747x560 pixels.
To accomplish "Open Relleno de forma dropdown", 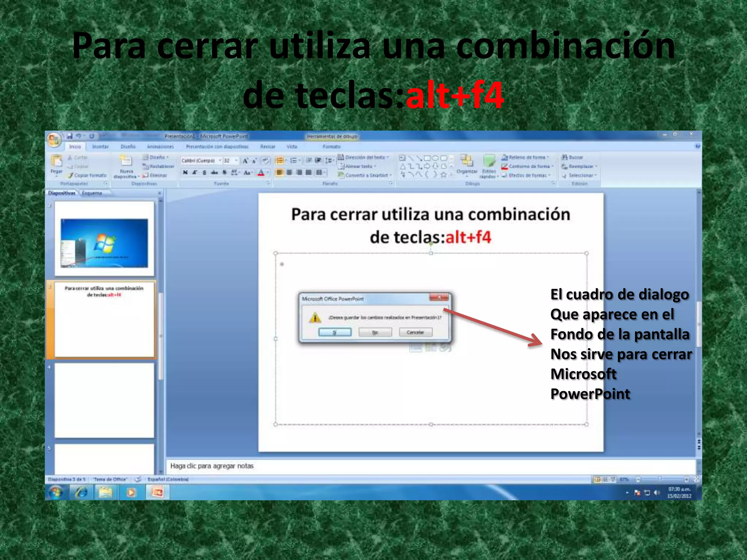I will click(x=525, y=157).
